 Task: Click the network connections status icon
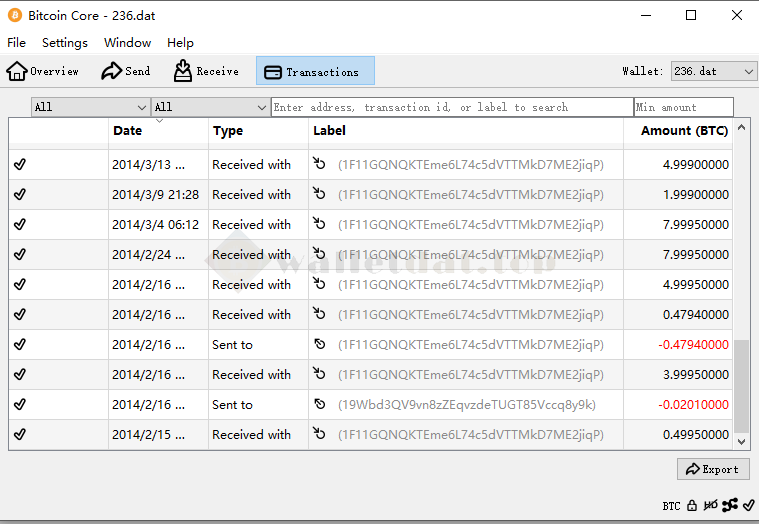point(730,506)
